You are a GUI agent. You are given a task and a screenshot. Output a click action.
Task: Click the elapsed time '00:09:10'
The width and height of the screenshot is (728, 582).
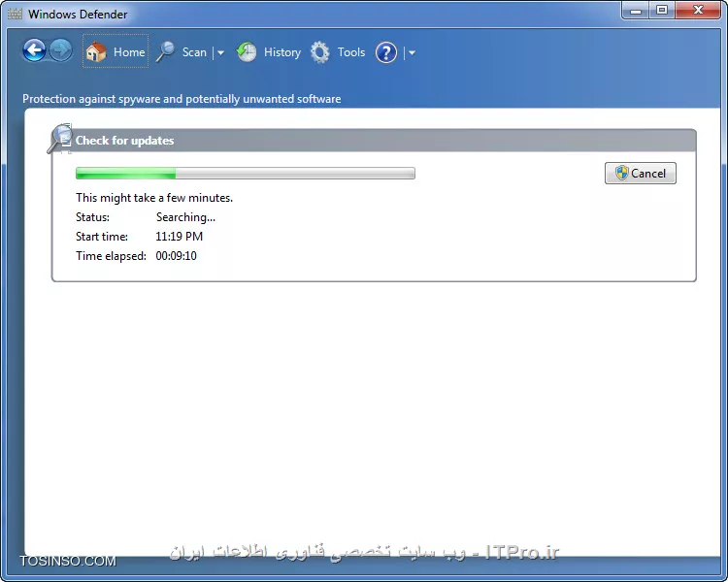tap(177, 256)
